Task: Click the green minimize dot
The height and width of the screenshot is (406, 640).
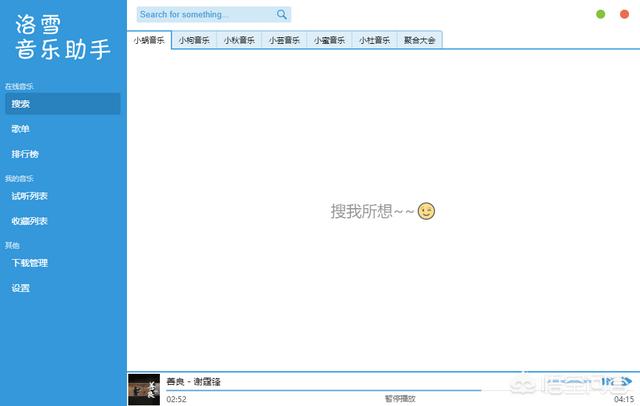Action: [600, 15]
